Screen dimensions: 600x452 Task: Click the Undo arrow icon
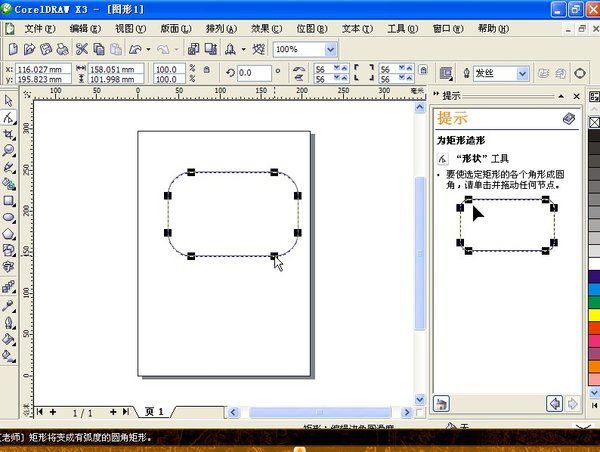coord(135,49)
